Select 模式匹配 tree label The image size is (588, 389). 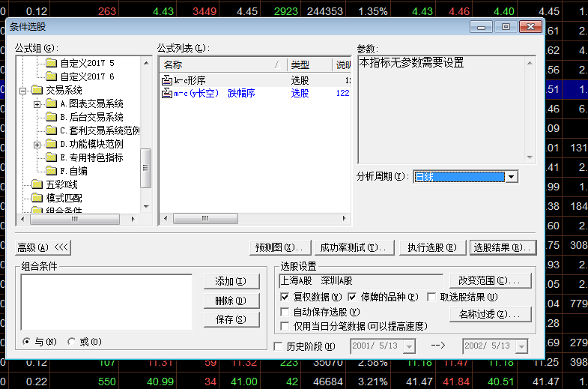coord(64,198)
